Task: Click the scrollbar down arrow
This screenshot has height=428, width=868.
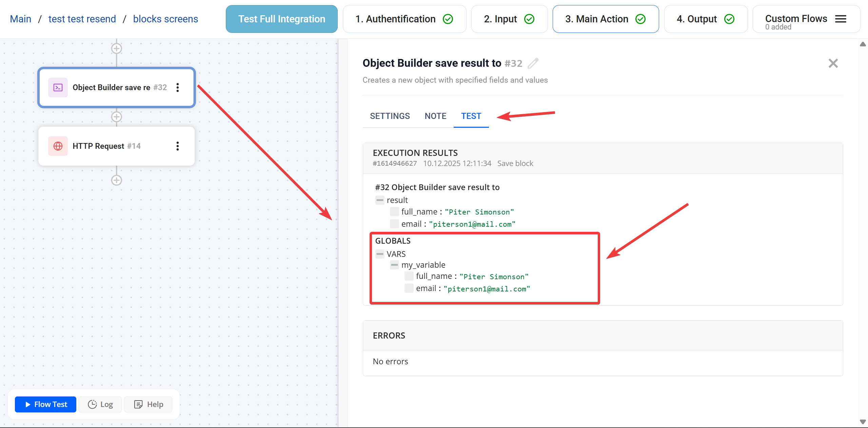Action: (x=863, y=422)
